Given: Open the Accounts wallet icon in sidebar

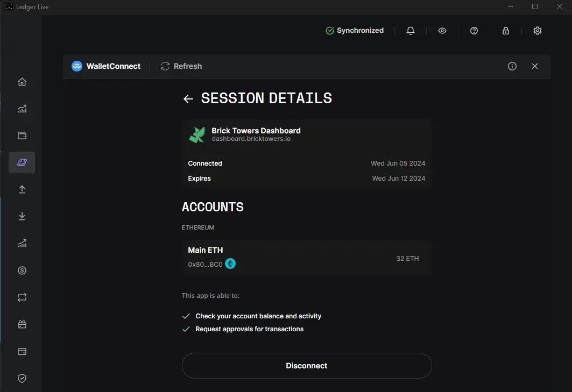Looking at the screenshot, I should tap(22, 136).
